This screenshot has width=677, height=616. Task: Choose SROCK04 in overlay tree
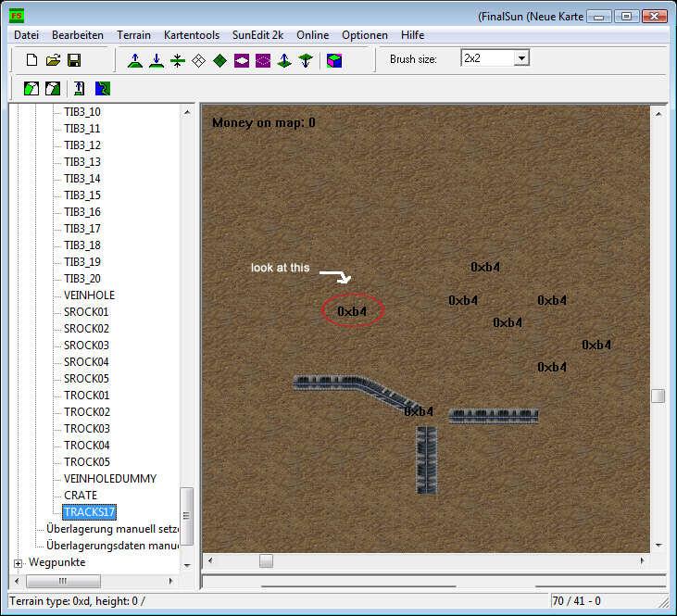click(86, 362)
